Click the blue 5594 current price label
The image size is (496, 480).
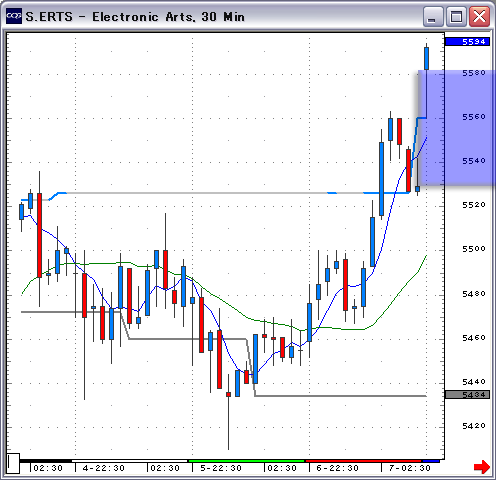pos(467,42)
